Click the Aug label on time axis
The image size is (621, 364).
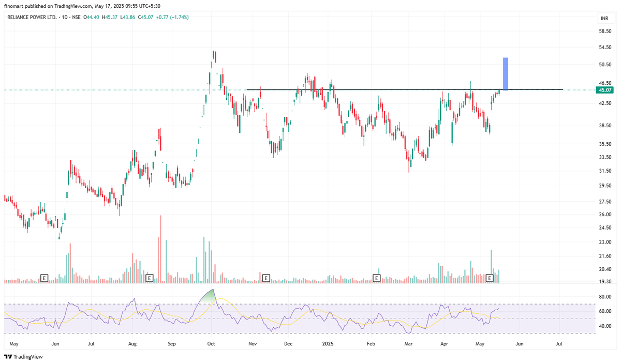pyautogui.click(x=132, y=343)
